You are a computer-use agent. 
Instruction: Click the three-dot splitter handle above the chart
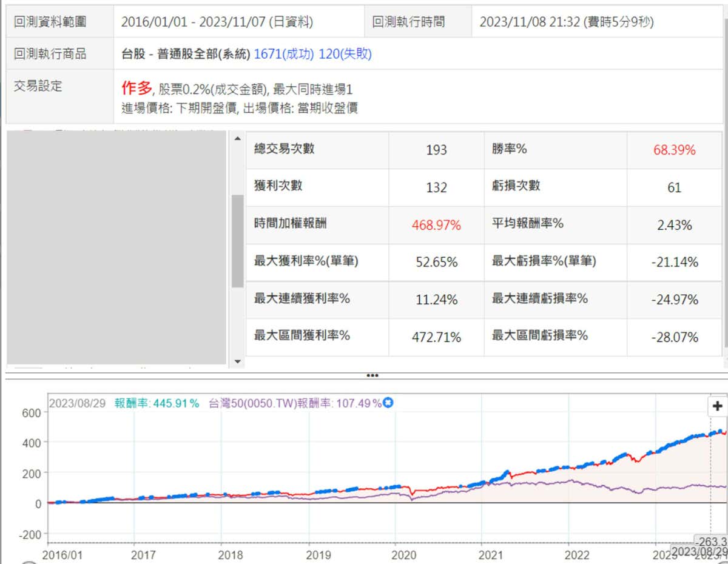tap(372, 375)
